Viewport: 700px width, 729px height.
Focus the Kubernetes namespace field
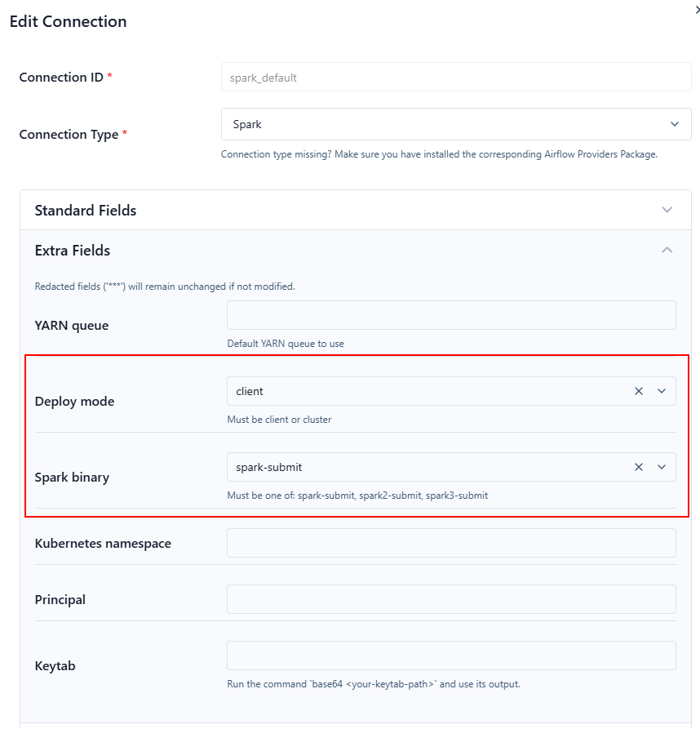tap(451, 543)
